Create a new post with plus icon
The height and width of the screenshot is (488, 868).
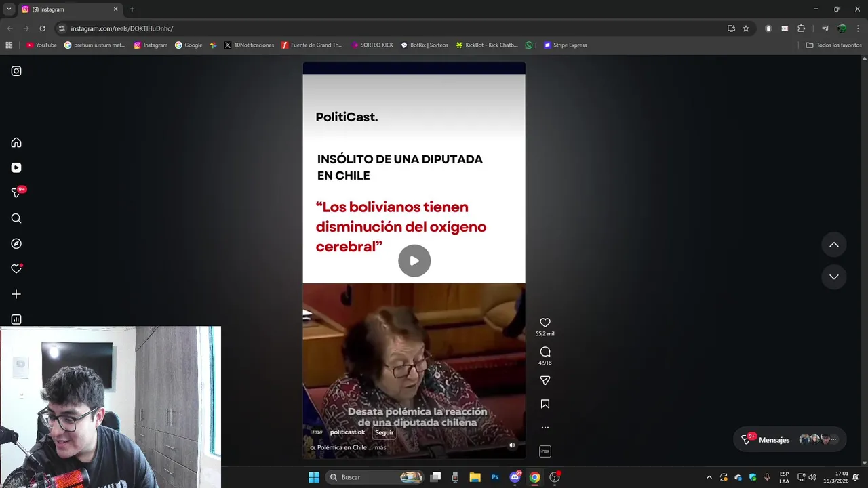tap(16, 294)
